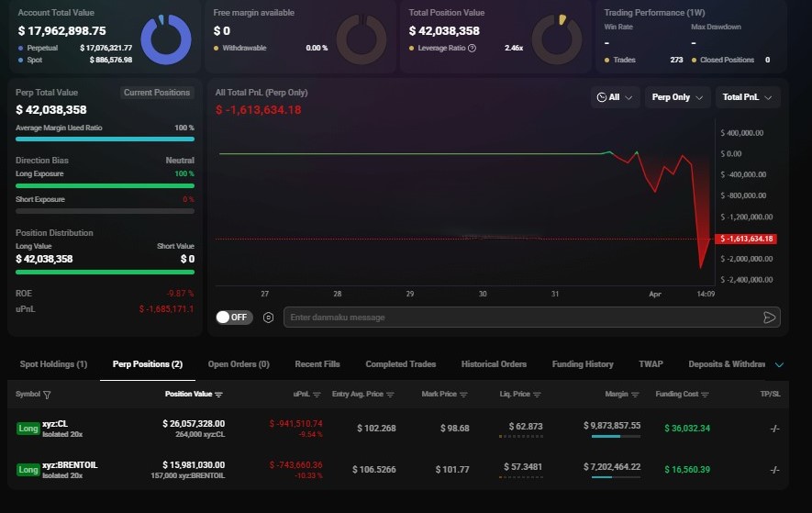Click the Perpetual $ 17,076,321.77 legend entry

click(x=75, y=49)
